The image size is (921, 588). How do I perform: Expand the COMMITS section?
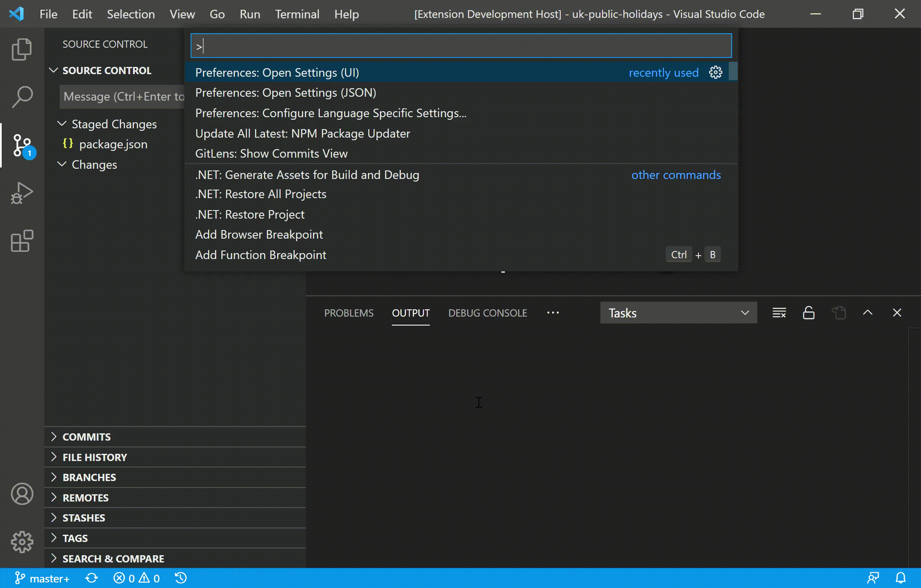click(x=87, y=437)
